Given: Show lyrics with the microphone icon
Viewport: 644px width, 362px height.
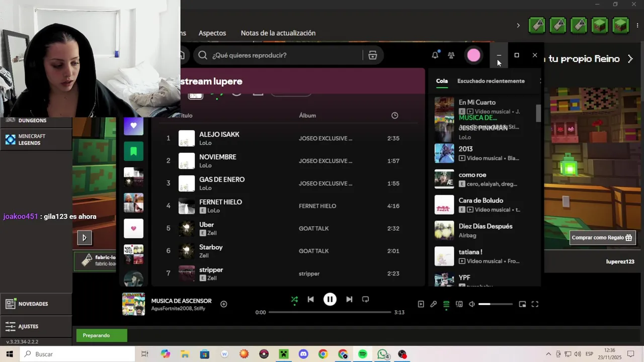Looking at the screenshot, I should tap(433, 304).
